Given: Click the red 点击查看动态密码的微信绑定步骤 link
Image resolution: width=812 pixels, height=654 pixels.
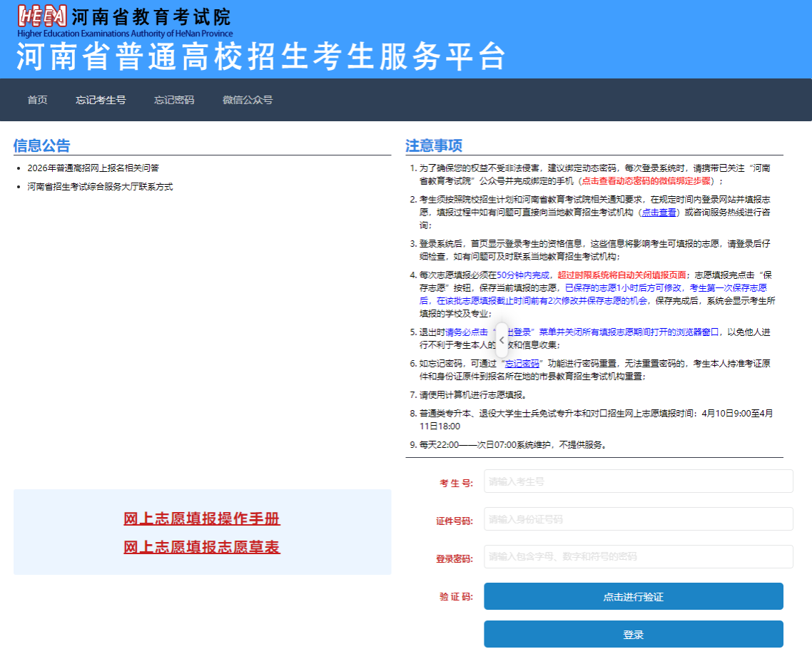Looking at the screenshot, I should pos(646,181).
